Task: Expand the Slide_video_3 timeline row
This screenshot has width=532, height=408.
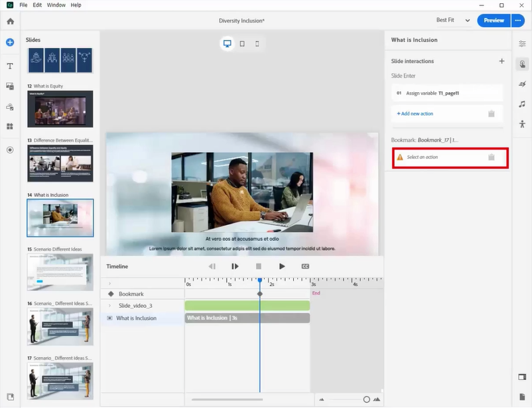Action: [x=109, y=306]
